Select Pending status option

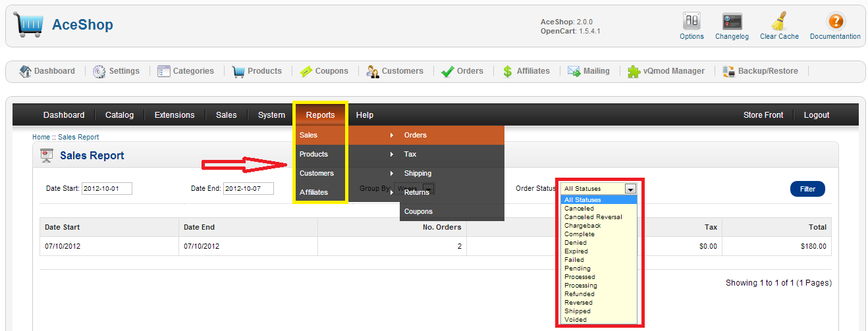599,268
